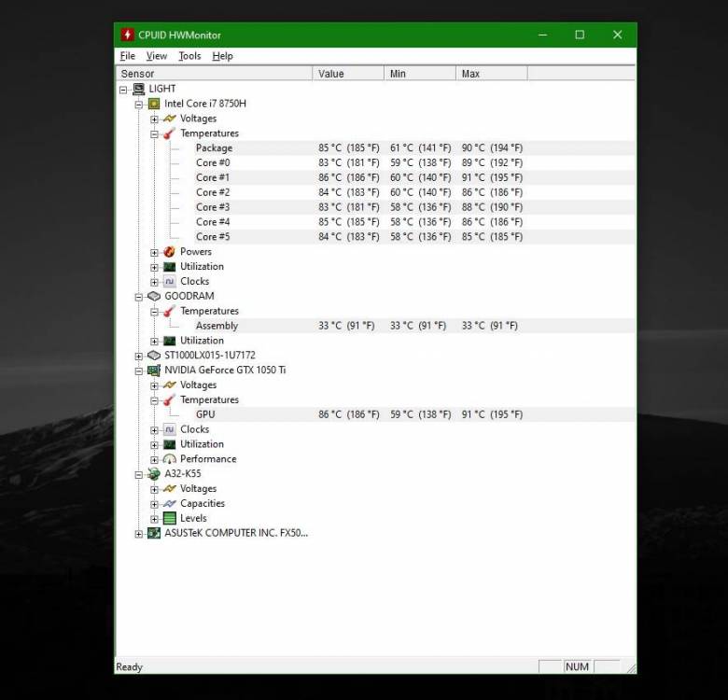Click the GOODRAM drive icon
728x700 pixels.
click(x=154, y=296)
